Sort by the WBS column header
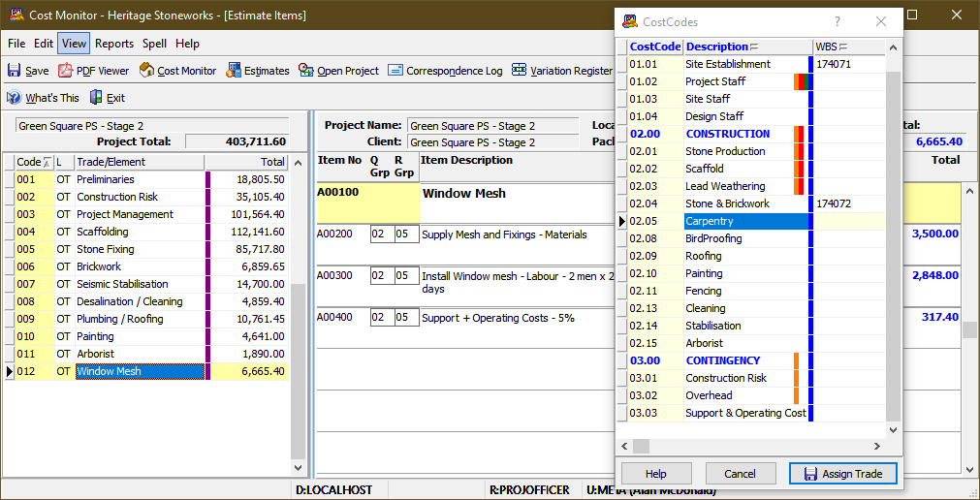Viewport: 980px width, 500px height. pos(848,47)
